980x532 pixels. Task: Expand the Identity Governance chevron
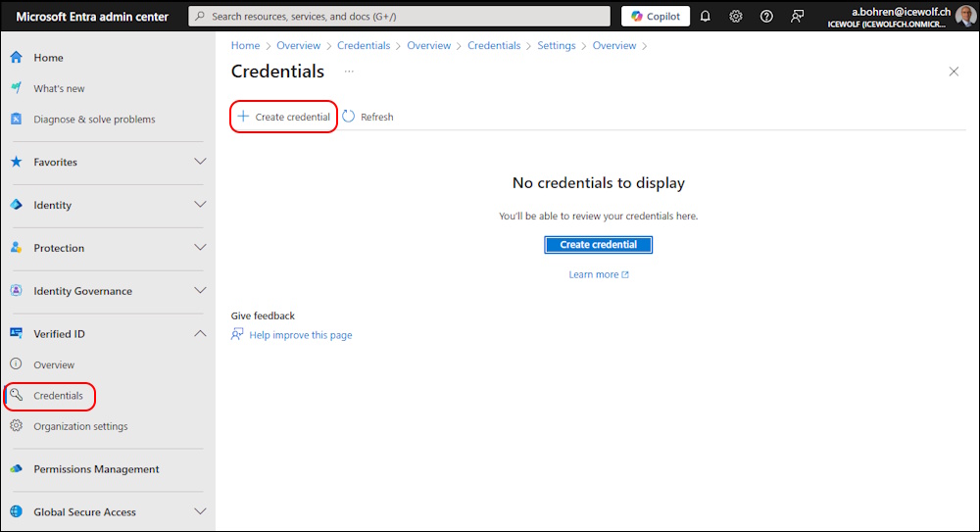[x=200, y=291]
